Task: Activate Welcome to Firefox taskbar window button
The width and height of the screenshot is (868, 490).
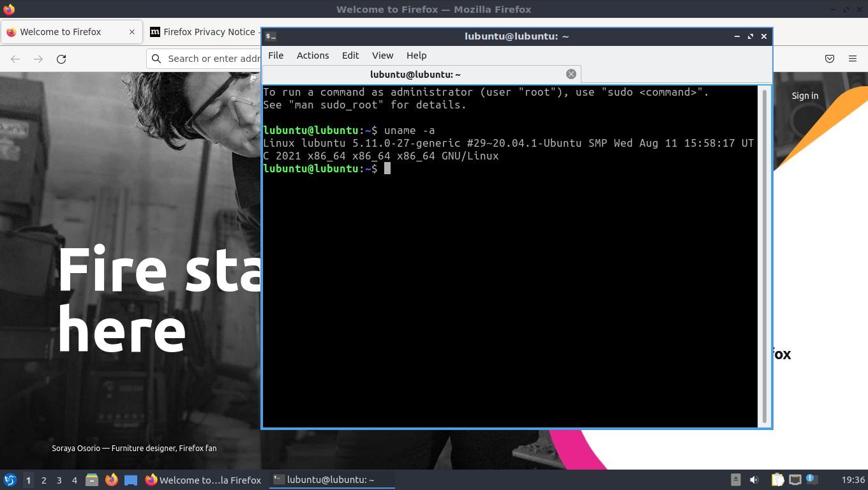Action: point(204,480)
